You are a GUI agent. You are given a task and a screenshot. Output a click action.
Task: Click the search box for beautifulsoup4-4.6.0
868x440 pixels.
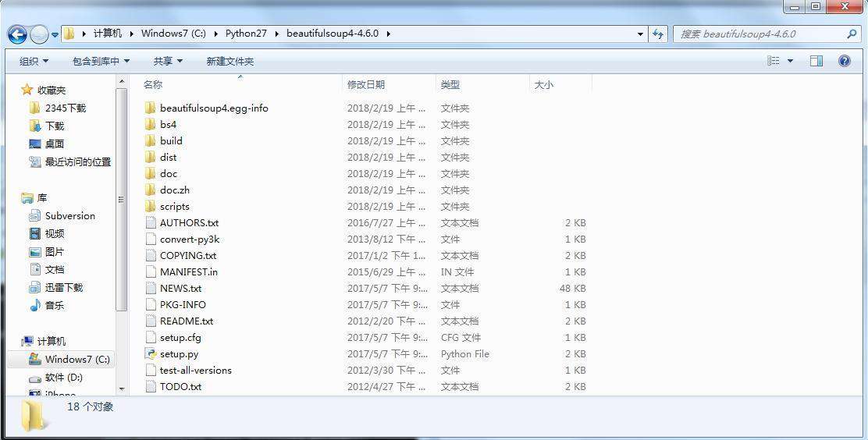click(766, 34)
